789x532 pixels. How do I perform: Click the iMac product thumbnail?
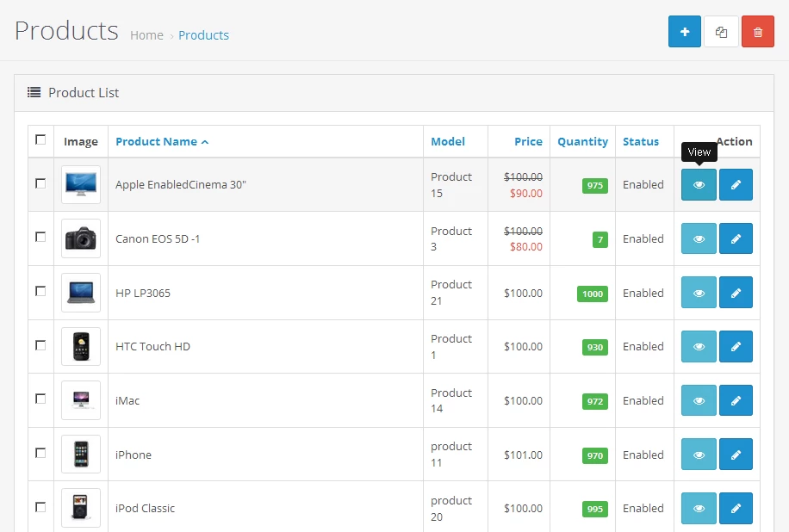81,400
